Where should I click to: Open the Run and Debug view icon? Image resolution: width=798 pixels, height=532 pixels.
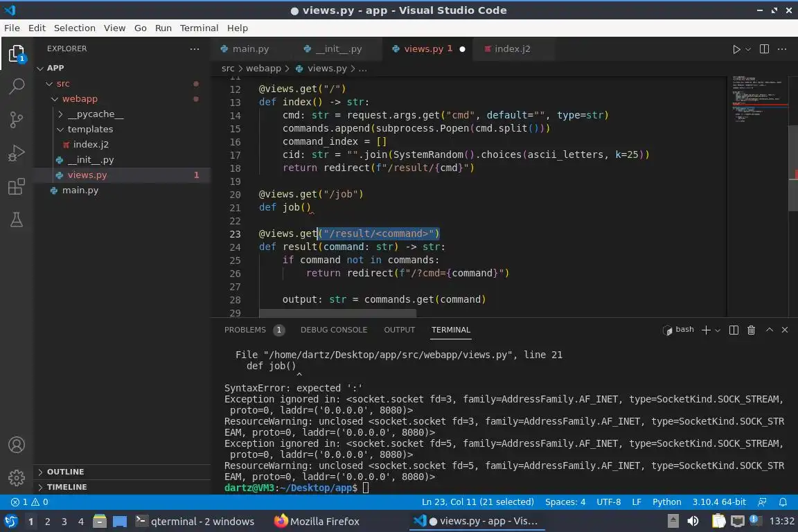(17, 152)
